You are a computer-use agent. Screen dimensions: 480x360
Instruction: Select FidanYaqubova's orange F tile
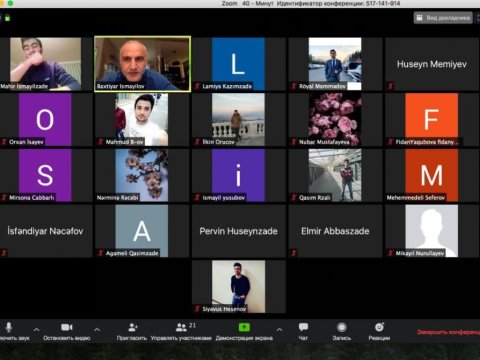coord(432,119)
